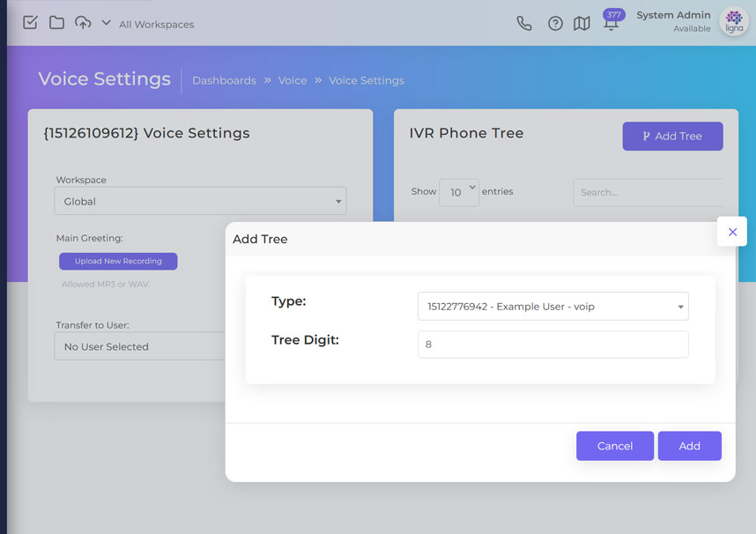Viewport: 756px width, 534px height.
Task: Navigate to Voice breadcrumb link
Action: click(x=293, y=80)
